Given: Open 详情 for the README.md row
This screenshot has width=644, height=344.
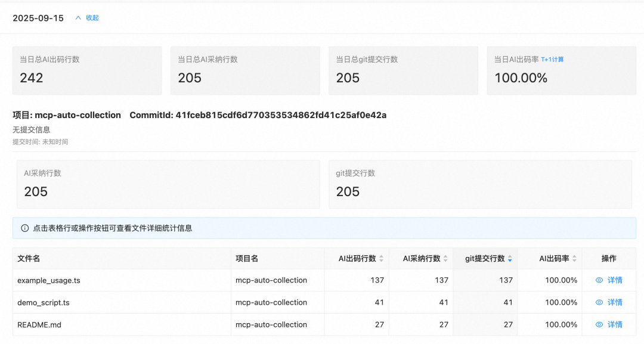Looking at the screenshot, I should [x=614, y=324].
